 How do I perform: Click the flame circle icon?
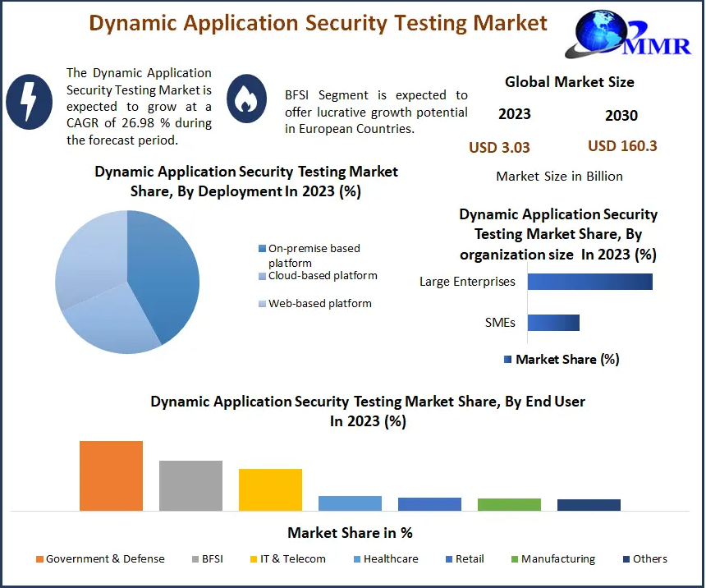(246, 99)
